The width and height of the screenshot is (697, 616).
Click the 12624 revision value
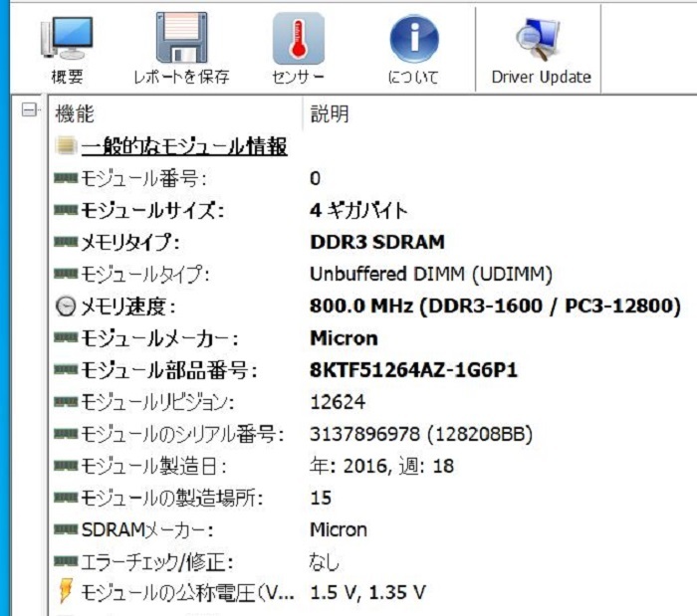(x=338, y=402)
